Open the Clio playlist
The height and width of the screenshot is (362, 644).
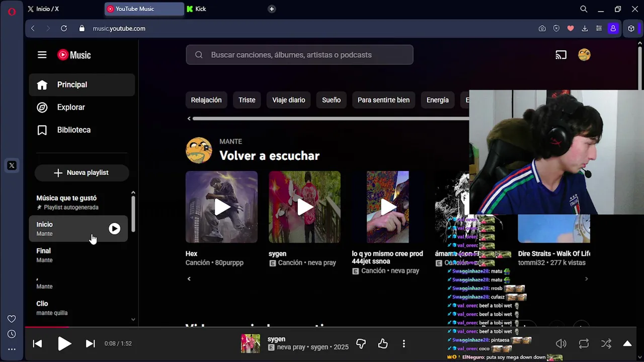[x=78, y=308]
